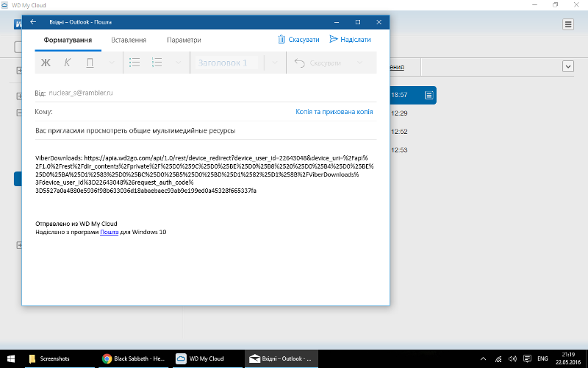Switch to the Параметри tab
The width and height of the screenshot is (588, 368).
[184, 40]
